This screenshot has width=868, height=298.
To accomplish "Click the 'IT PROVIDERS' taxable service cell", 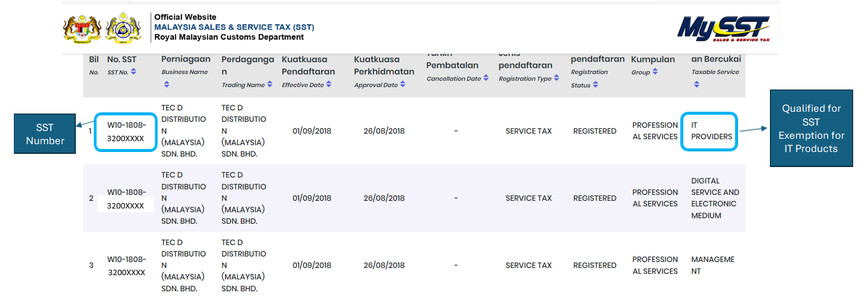I will point(711,131).
